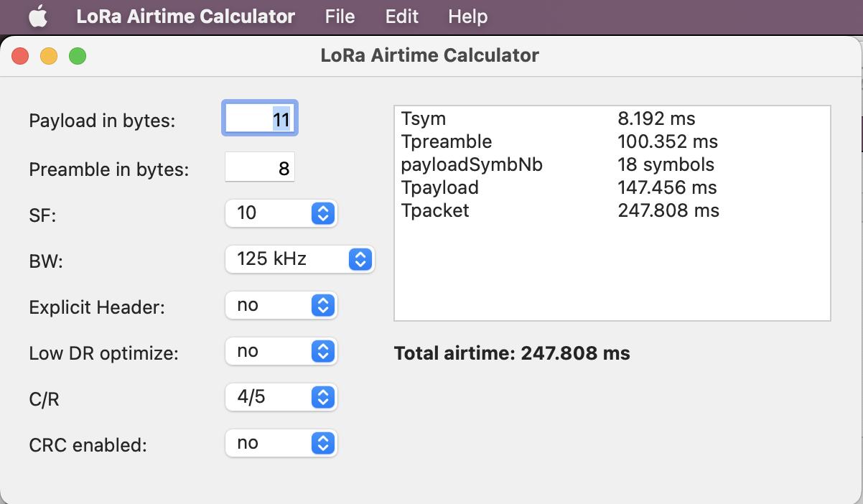This screenshot has width=863, height=504.
Task: Open the LoRa Airtime Calculator app menu
Action: click(x=186, y=17)
